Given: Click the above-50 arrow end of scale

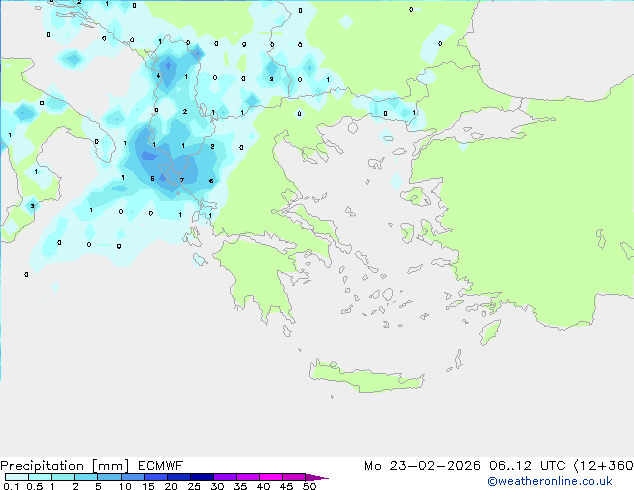Looking at the screenshot, I should pyautogui.click(x=317, y=477).
